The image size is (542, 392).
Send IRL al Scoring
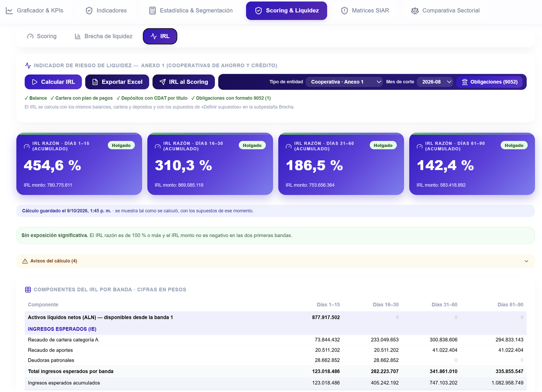pyautogui.click(x=184, y=82)
